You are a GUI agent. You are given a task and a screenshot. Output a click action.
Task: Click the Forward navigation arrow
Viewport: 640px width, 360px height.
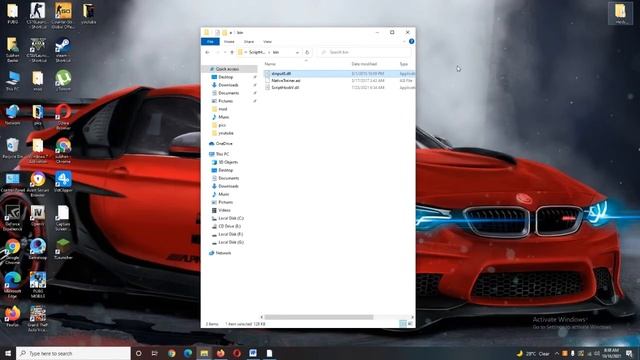217,52
